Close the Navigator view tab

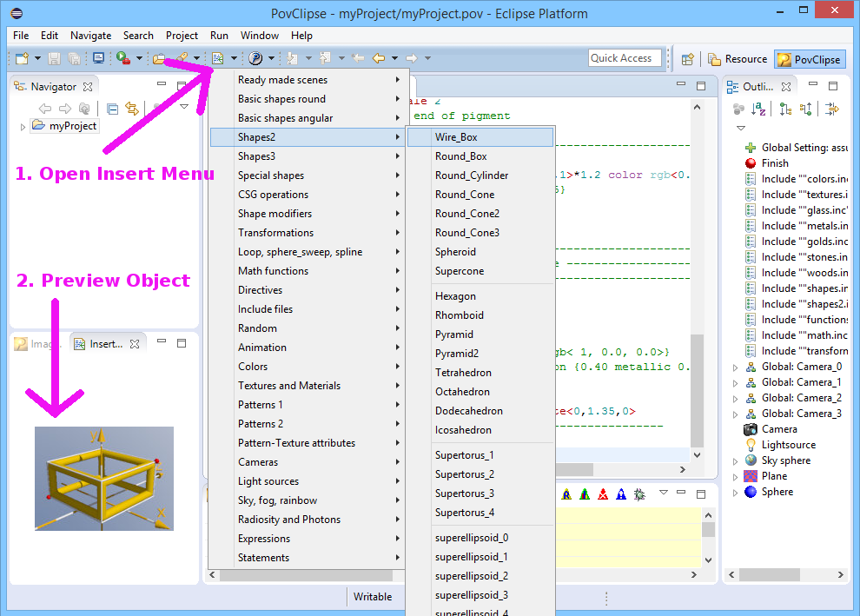tap(88, 87)
